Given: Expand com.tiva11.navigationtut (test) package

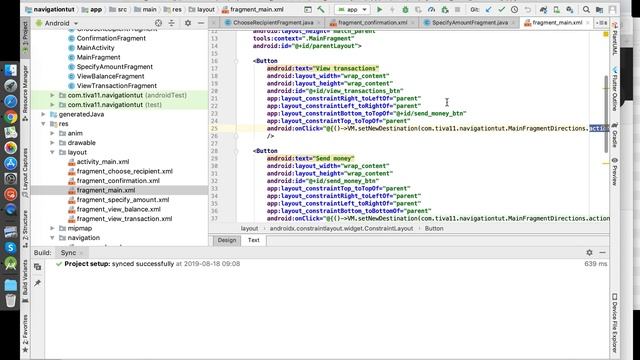Looking at the screenshot, I should 52,104.
